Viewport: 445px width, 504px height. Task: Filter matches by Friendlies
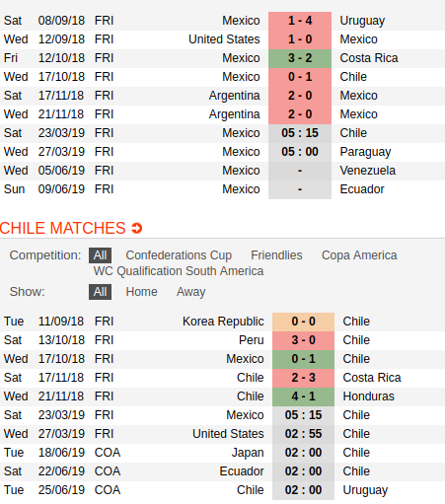(x=276, y=255)
